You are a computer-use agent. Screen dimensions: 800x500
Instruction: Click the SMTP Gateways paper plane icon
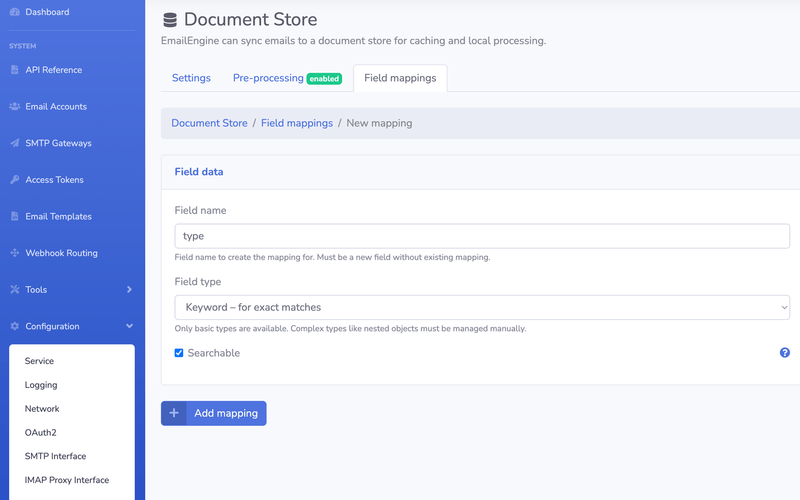coord(15,143)
